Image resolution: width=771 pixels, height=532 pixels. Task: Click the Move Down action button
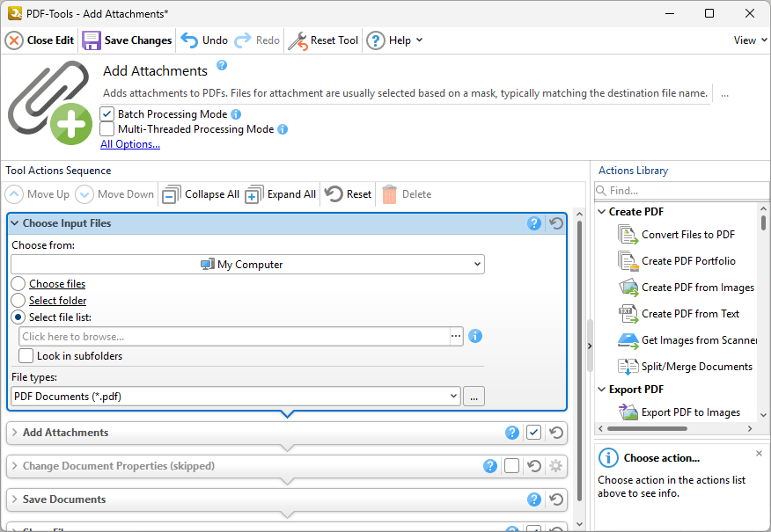[x=114, y=194]
